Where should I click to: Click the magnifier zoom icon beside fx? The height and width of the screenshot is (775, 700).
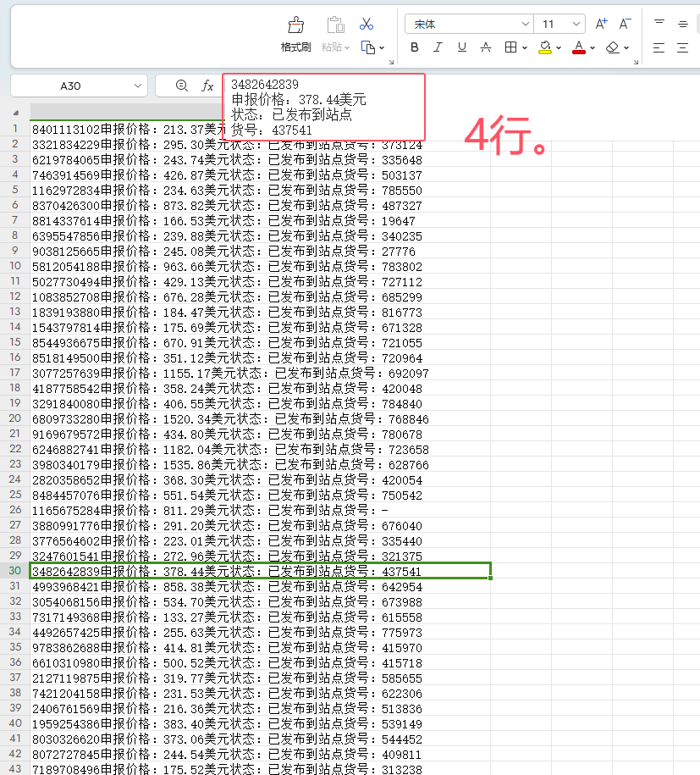[x=181, y=86]
